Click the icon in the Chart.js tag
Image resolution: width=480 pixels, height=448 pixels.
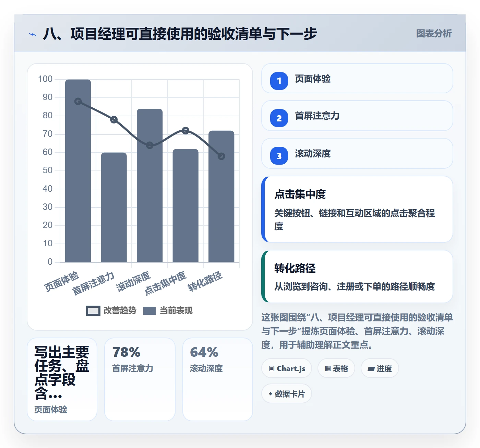point(272,369)
